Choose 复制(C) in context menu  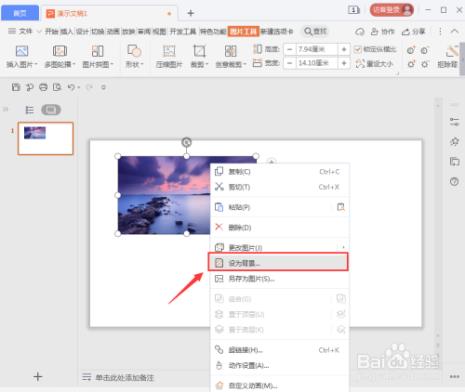pyautogui.click(x=279, y=172)
